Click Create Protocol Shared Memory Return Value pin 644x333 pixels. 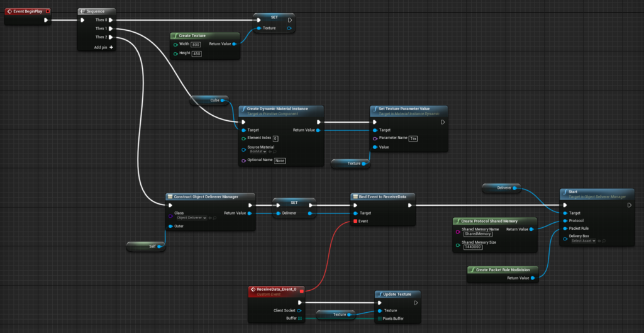(531, 229)
